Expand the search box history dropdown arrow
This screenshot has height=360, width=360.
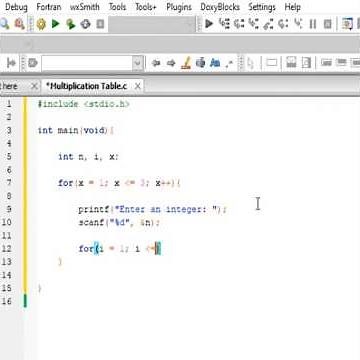[138, 63]
